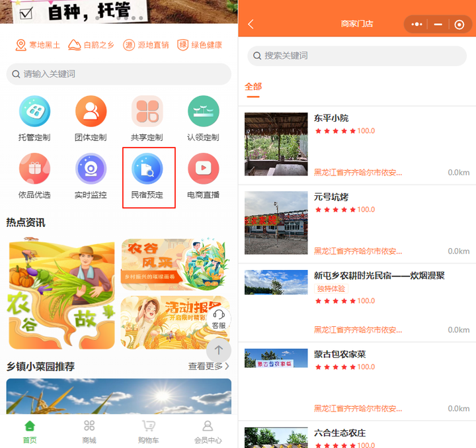Select the 六合生态农庄 store title
This screenshot has height=448, width=476.
(340, 433)
